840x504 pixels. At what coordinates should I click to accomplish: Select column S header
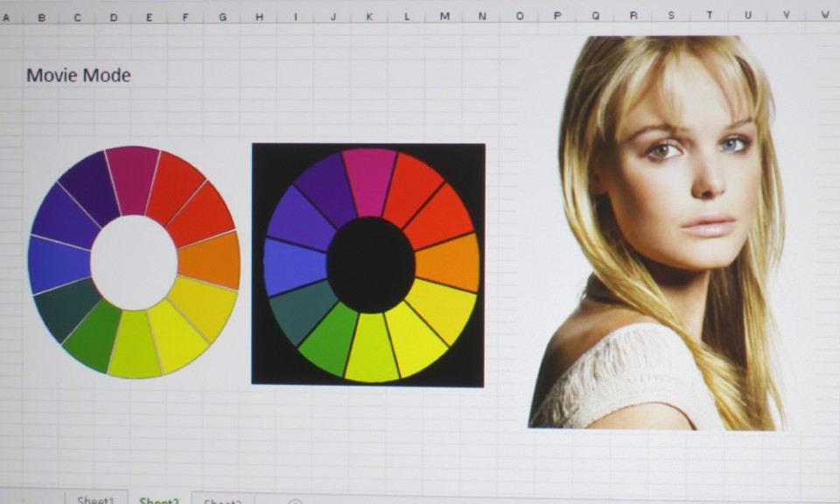[x=671, y=16]
